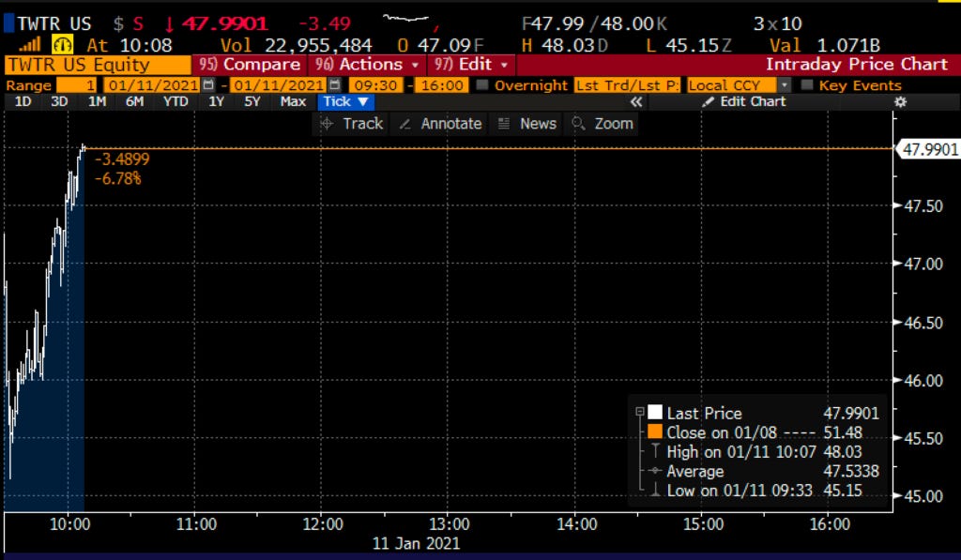Open the start date calendar picker
Viewport: 961px width, 560px height.
click(x=208, y=84)
